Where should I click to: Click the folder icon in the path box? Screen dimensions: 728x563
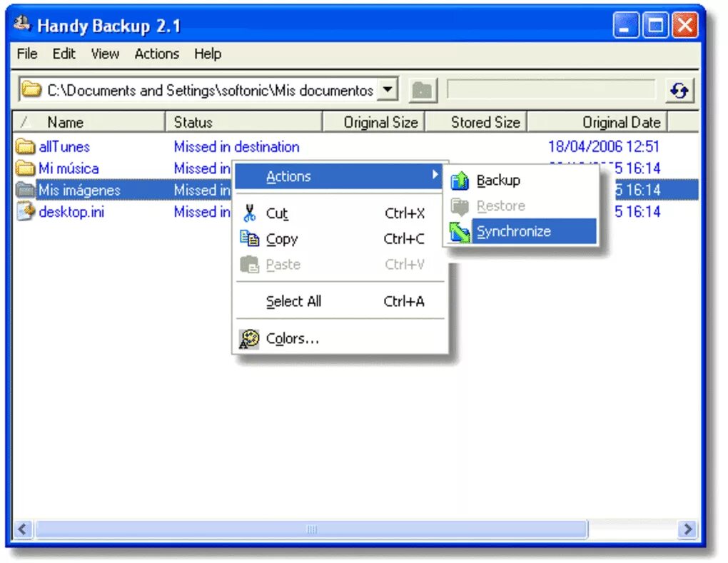(x=31, y=90)
